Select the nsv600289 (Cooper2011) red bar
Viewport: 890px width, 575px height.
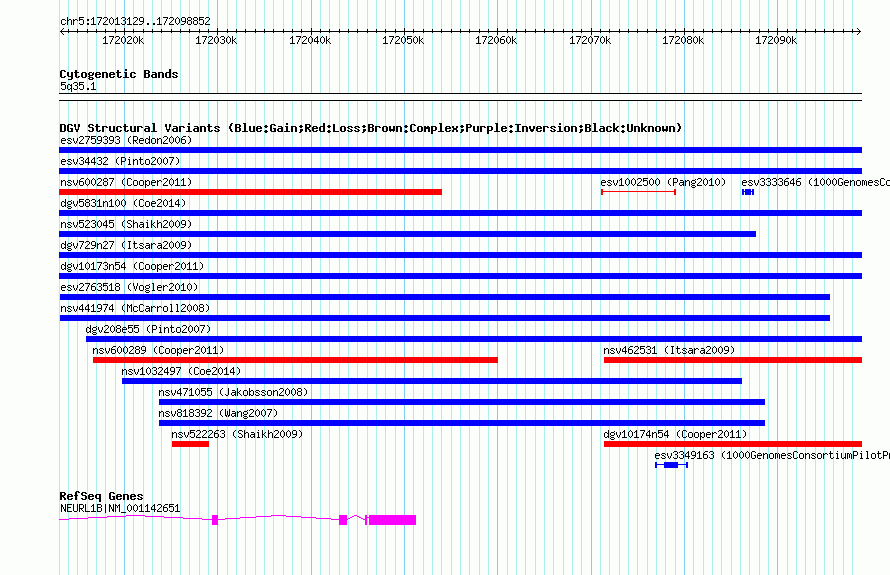295,360
